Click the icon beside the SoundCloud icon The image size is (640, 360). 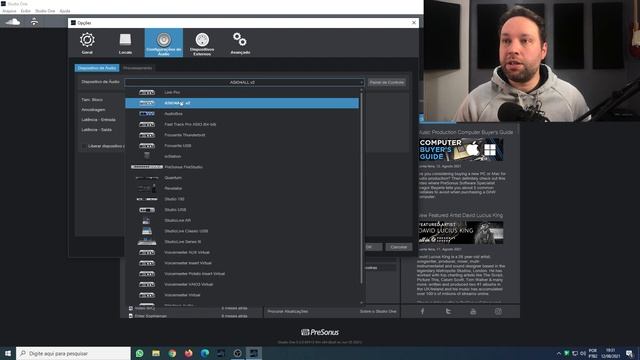tap(34, 22)
